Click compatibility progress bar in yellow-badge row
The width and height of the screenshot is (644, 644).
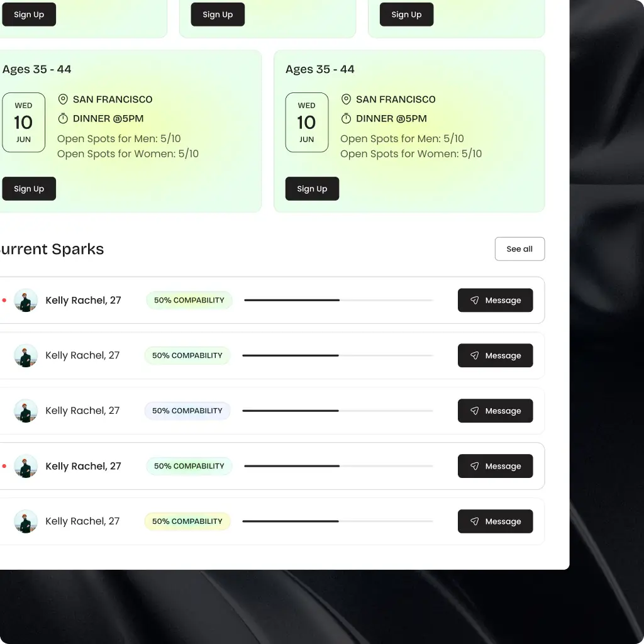(338, 521)
